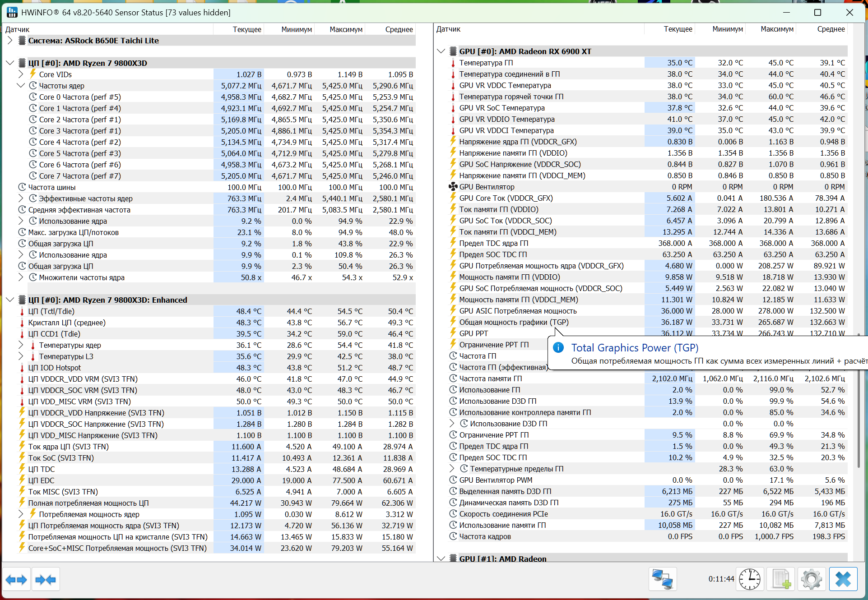
Task: Collapse the GPU AMD Radeon RX 6900 XT group
Action: [x=441, y=51]
